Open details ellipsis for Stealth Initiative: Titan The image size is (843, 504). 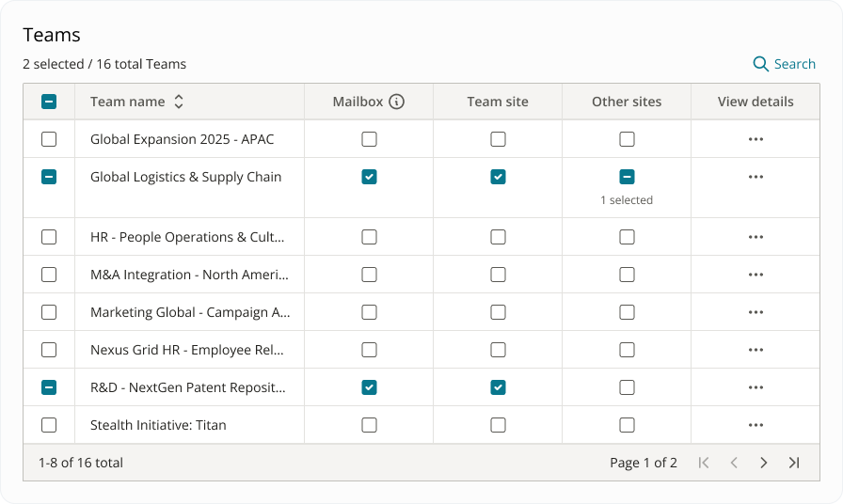[756, 425]
